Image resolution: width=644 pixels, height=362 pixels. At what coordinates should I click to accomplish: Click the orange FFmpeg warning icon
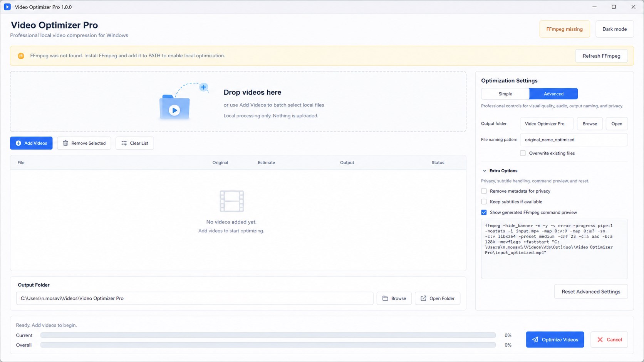tap(21, 56)
